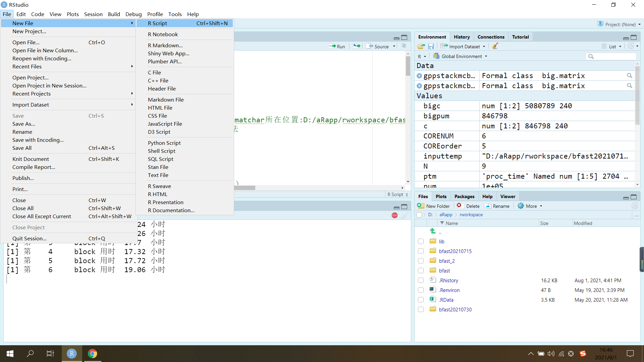Check the bfast20210715 folder checkbox
Viewport: 644px width, 362px height.
(x=421, y=251)
